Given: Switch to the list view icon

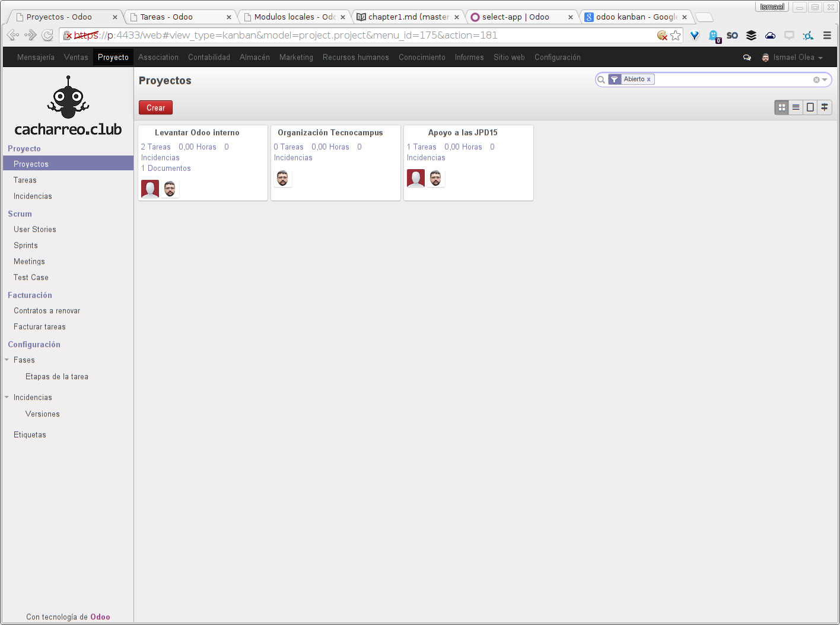Looking at the screenshot, I should [x=796, y=107].
